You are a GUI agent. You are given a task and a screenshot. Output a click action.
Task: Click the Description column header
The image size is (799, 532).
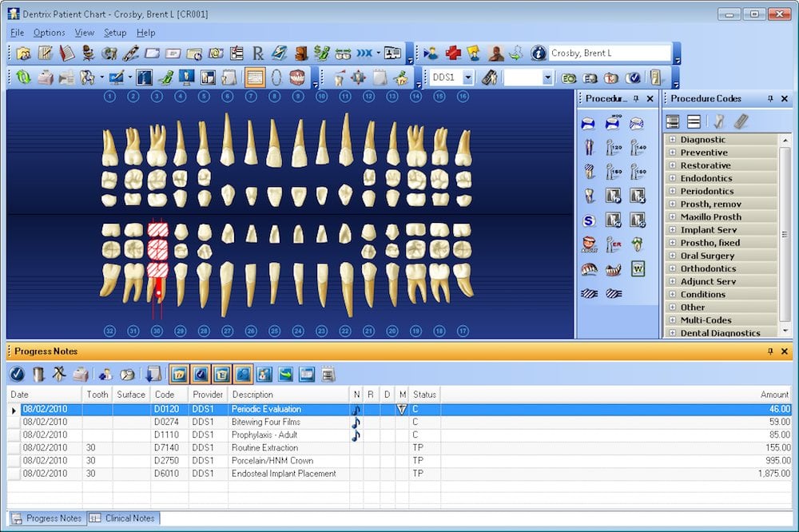click(x=288, y=395)
